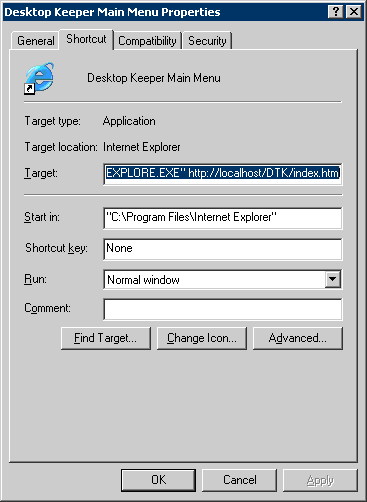
Task: Click the 'Comment:' label
Action: (x=47, y=308)
